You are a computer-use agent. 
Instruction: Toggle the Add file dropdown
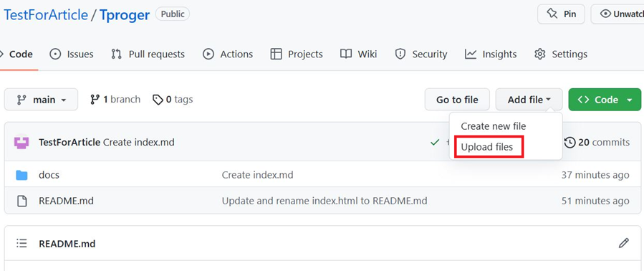pyautogui.click(x=529, y=100)
